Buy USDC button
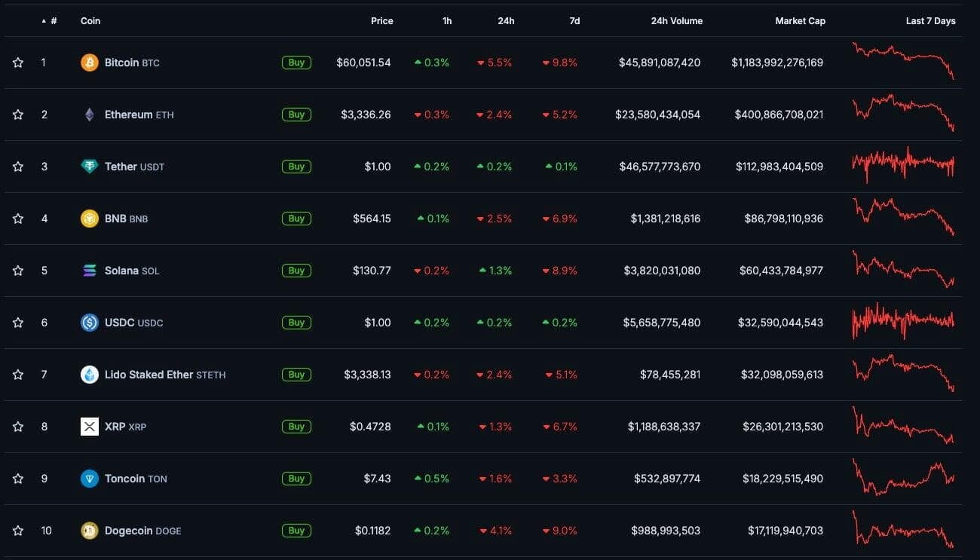 click(296, 323)
